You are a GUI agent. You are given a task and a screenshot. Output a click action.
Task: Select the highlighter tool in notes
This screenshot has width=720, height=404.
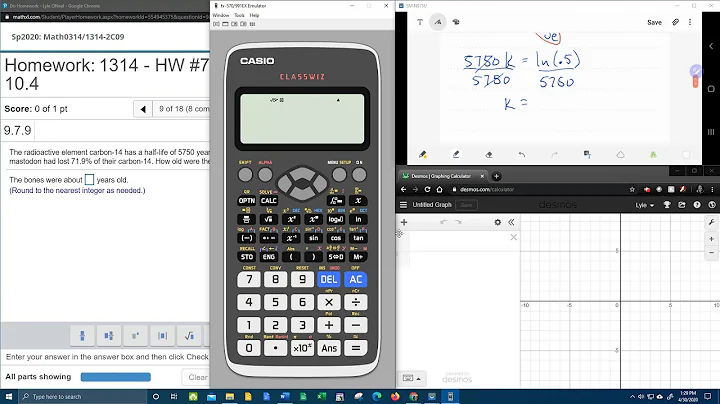click(456, 155)
